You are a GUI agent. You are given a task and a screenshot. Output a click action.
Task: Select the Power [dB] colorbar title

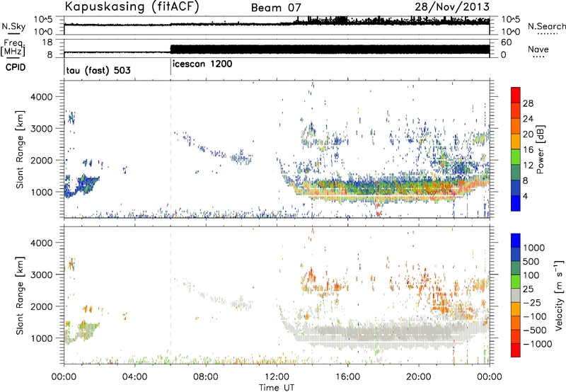[540, 149]
